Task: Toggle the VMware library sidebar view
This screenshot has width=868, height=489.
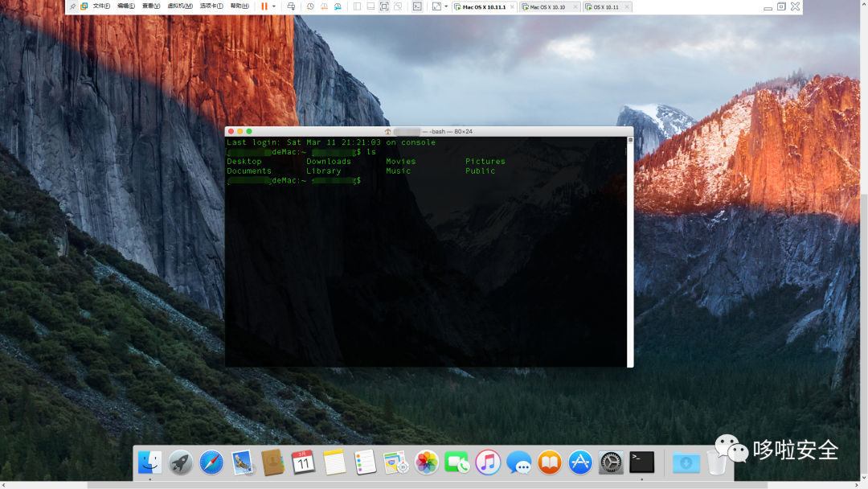Action: click(357, 6)
